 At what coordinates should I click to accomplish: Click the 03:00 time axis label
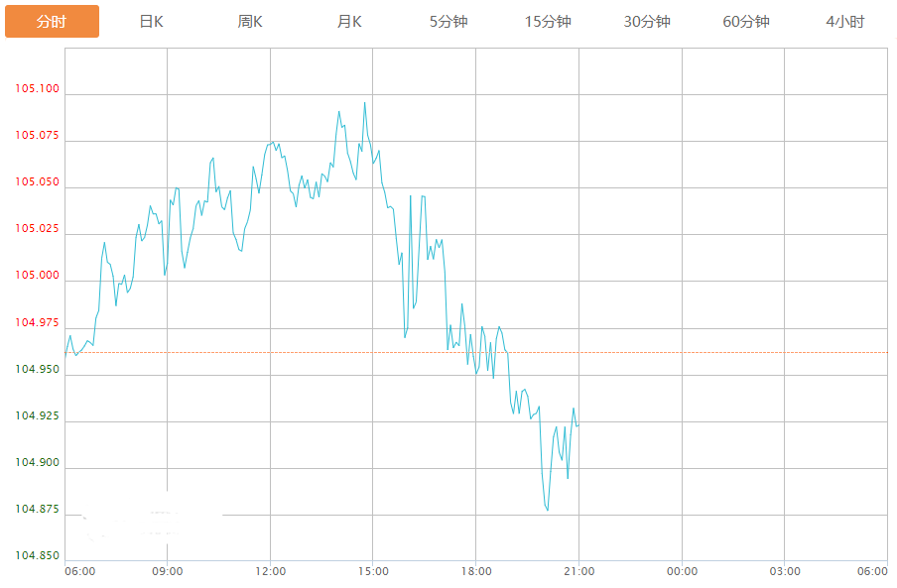784,571
